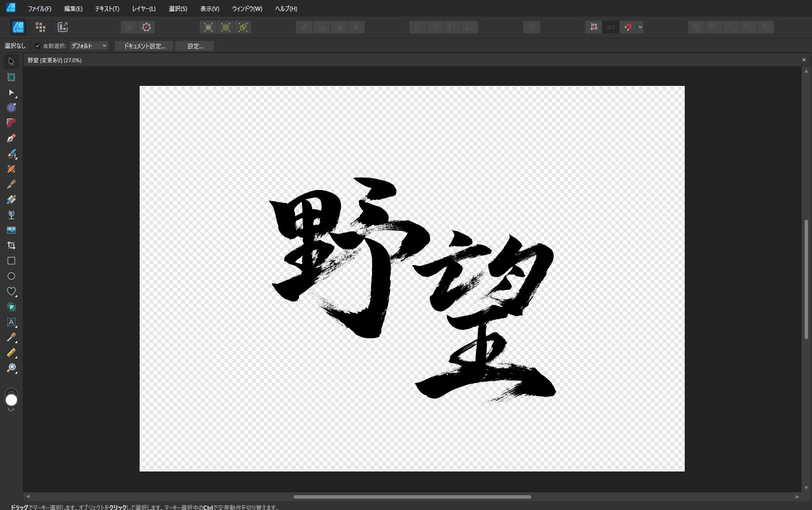The height and width of the screenshot is (510, 812).
Task: Select the Move tool arrow
Action: pos(11,62)
